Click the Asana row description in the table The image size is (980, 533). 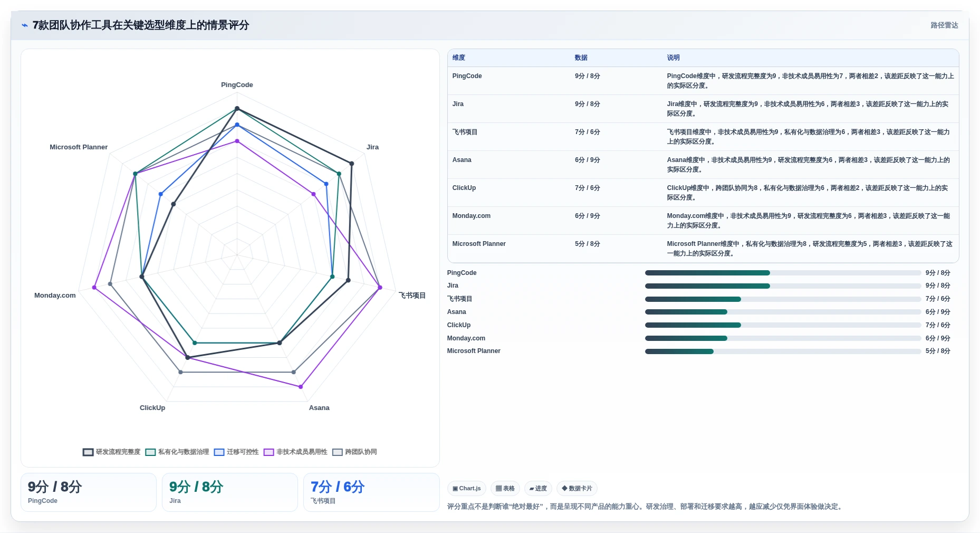coord(808,165)
